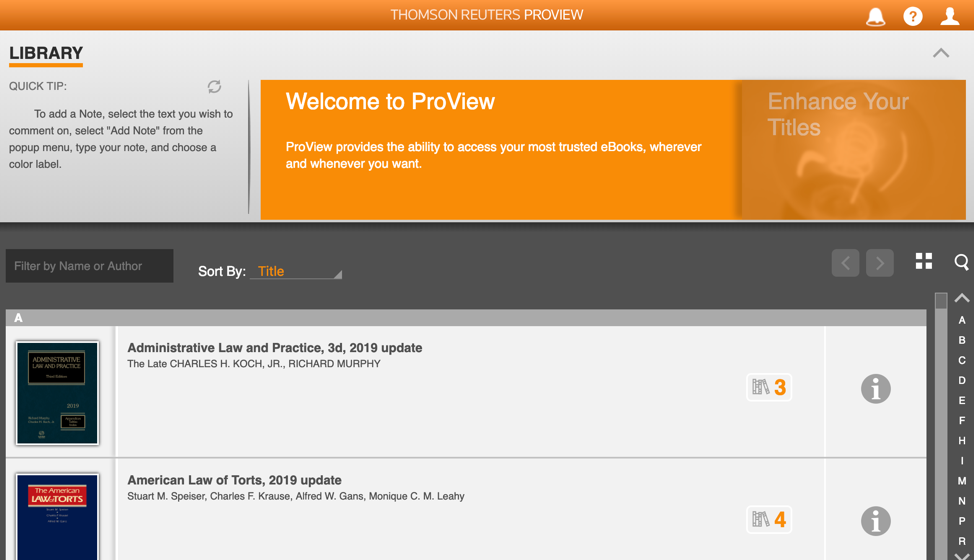This screenshot has height=560, width=974.
Task: Open the 3 volumes badge for Administrative Law
Action: point(769,387)
